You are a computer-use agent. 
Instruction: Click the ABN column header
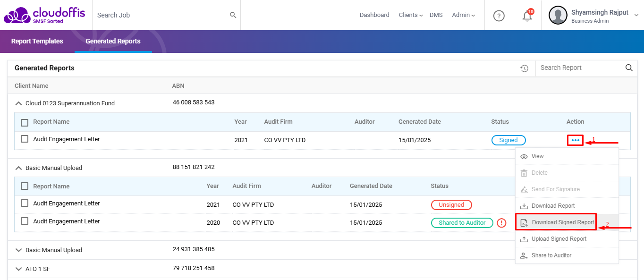[178, 86]
